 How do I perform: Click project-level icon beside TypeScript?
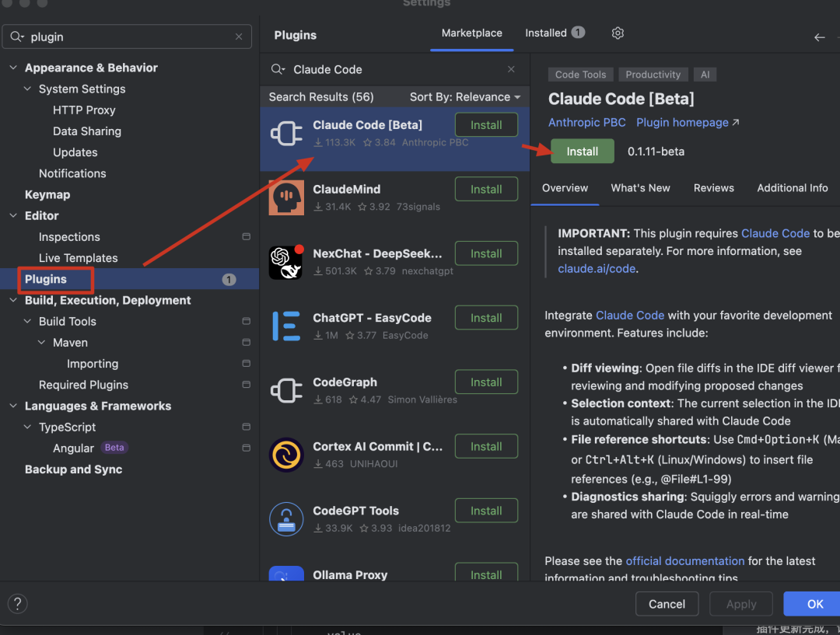coord(247,427)
